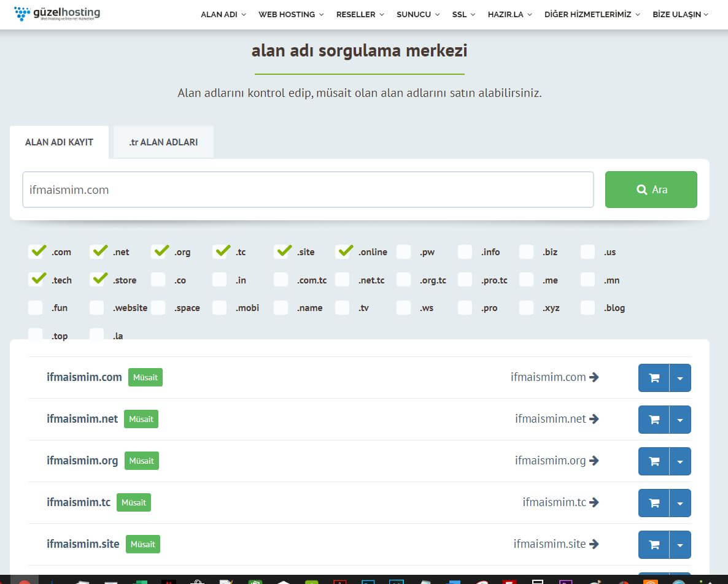
Task: Click the cart icon for ifmaismim.org
Action: click(x=654, y=461)
